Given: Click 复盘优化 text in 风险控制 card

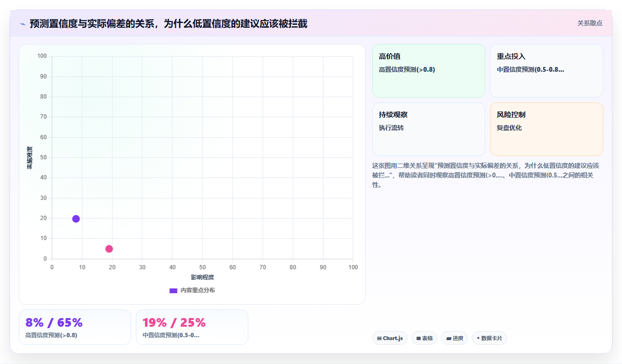Looking at the screenshot, I should click(x=509, y=128).
